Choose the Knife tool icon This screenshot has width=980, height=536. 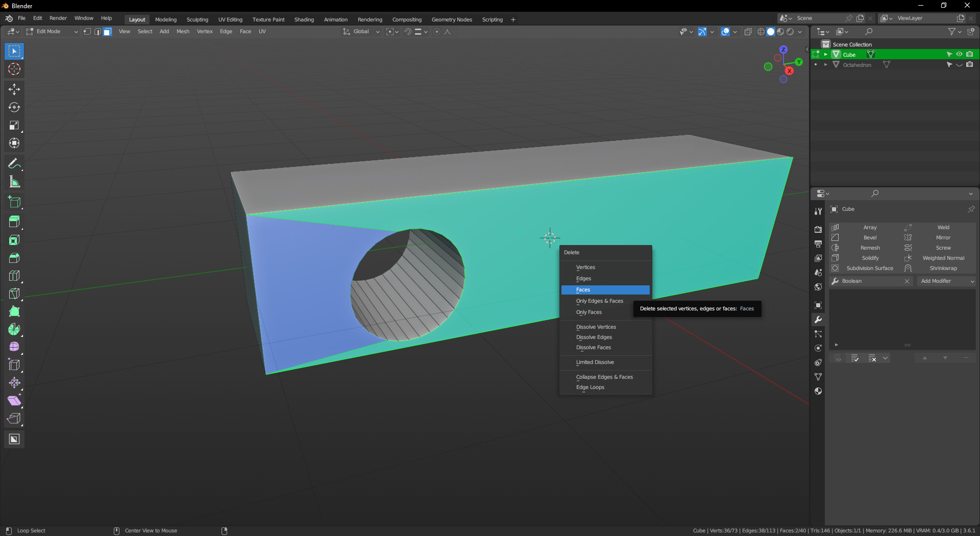pyautogui.click(x=14, y=294)
